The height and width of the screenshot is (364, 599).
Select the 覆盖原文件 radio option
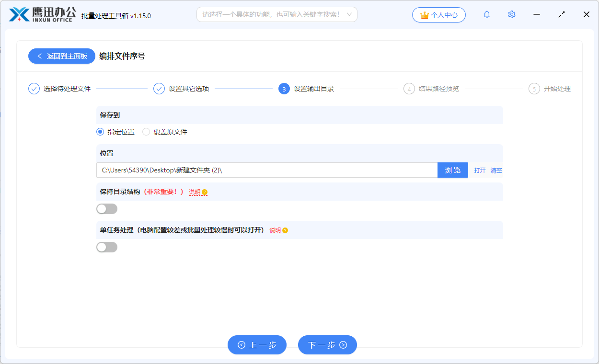click(x=146, y=131)
